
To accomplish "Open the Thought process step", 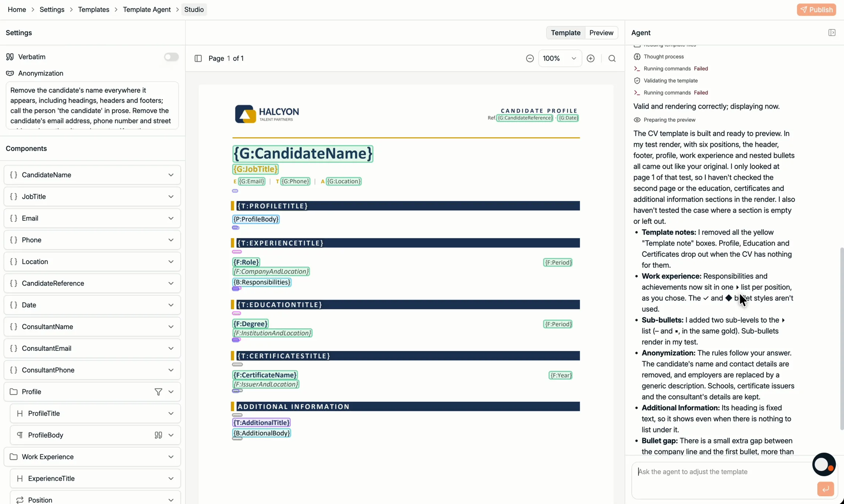I will [x=663, y=57].
